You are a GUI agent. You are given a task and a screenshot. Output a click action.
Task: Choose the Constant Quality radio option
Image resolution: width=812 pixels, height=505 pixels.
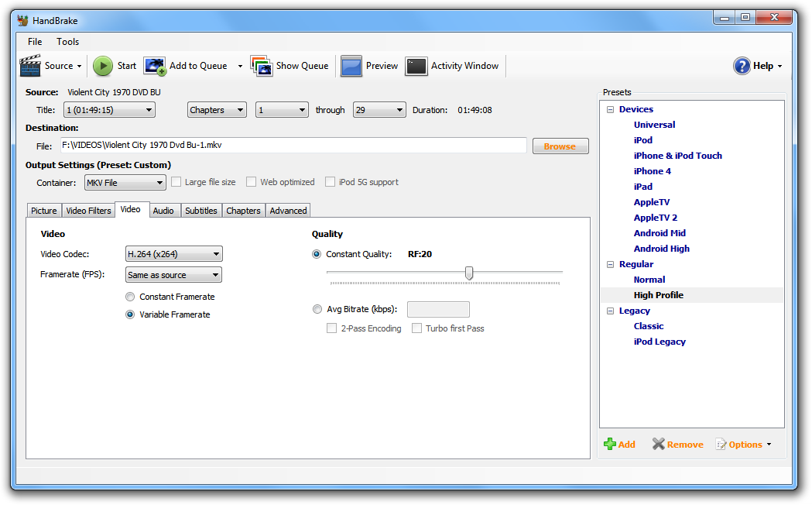(x=317, y=254)
